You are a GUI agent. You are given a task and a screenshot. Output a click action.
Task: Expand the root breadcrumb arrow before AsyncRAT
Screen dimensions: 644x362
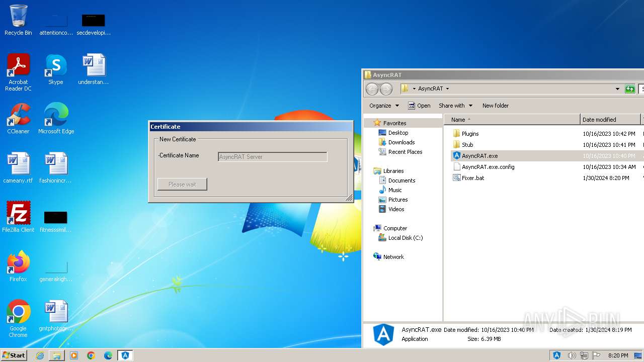(x=414, y=89)
